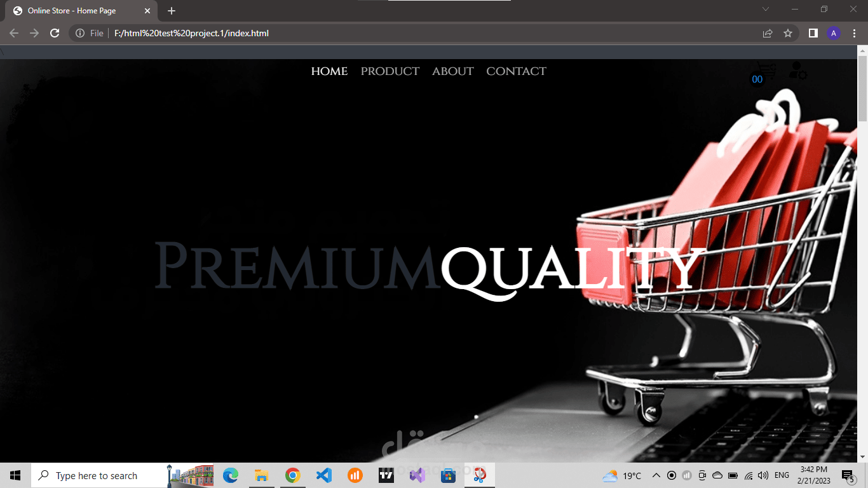Check the battery status icon

click(732, 475)
